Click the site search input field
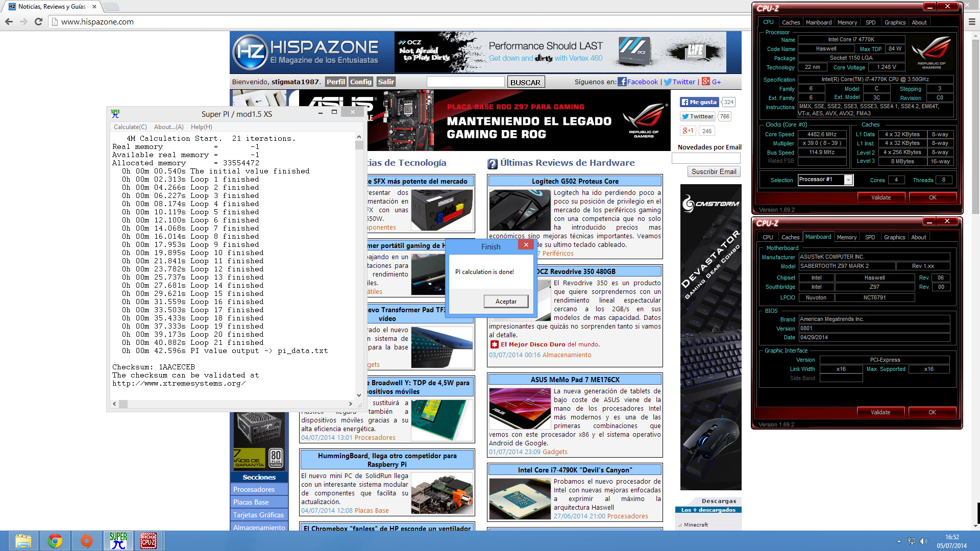This screenshot has height=551, width=980. [465, 82]
